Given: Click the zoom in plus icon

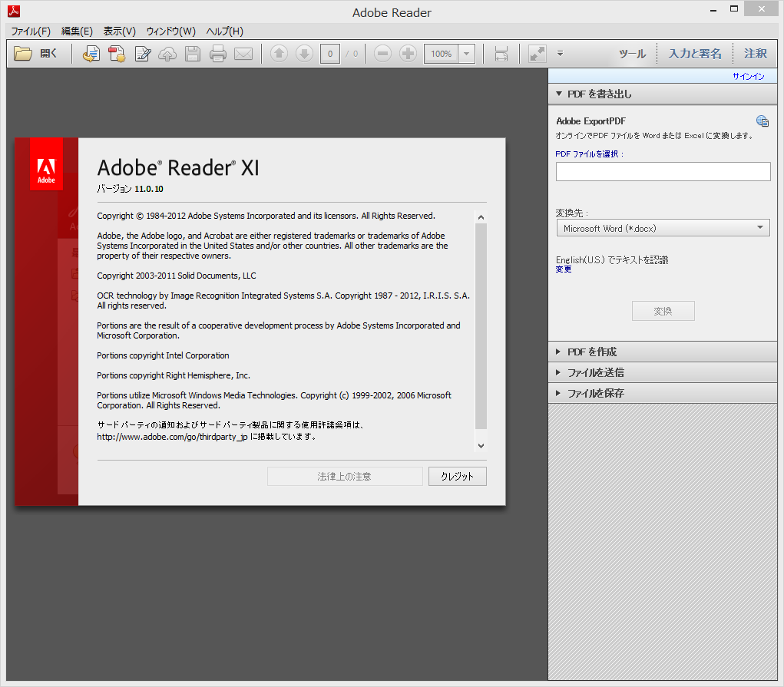Looking at the screenshot, I should 408,53.
